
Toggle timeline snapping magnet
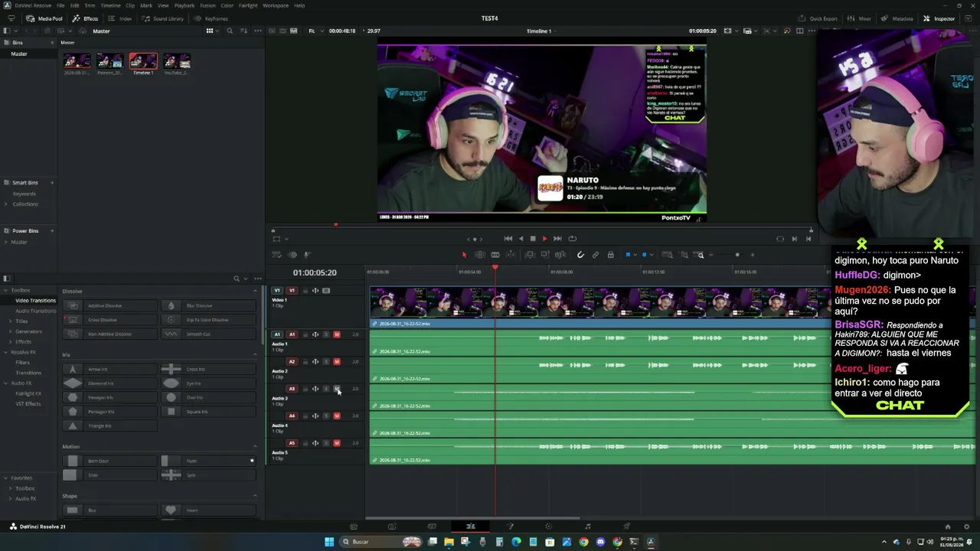(580, 255)
